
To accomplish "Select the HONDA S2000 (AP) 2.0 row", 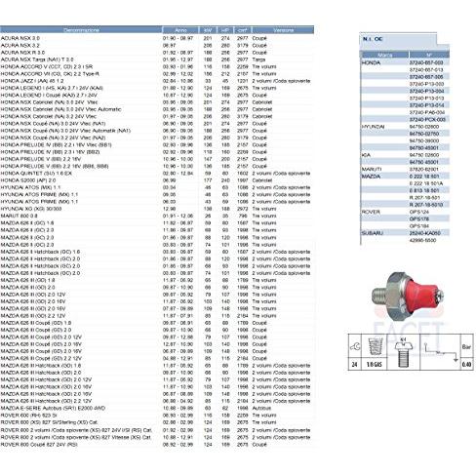I will coord(157,180).
